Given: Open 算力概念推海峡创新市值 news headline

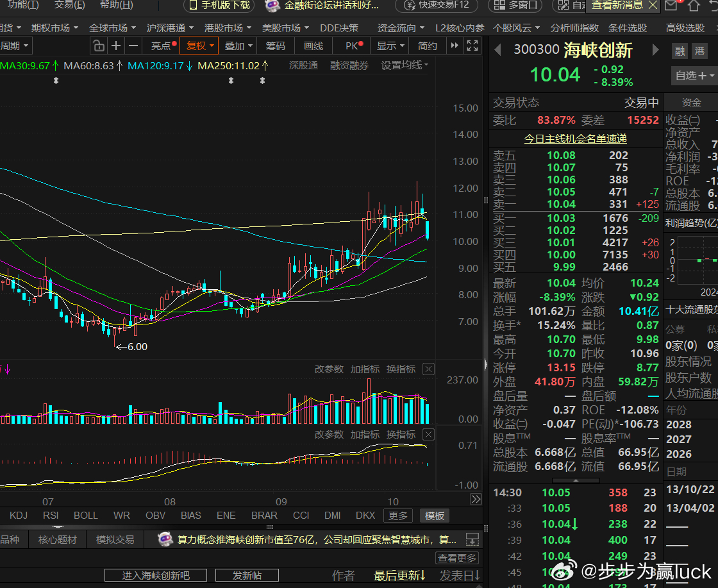Looking at the screenshot, I should click(317, 539).
